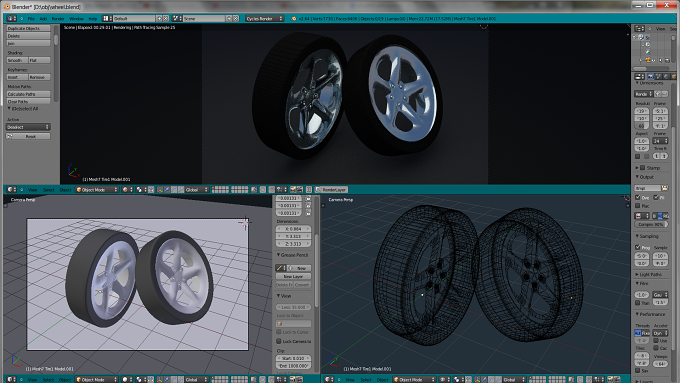
Task: Click the Compression 90% slider
Action: [651, 224]
